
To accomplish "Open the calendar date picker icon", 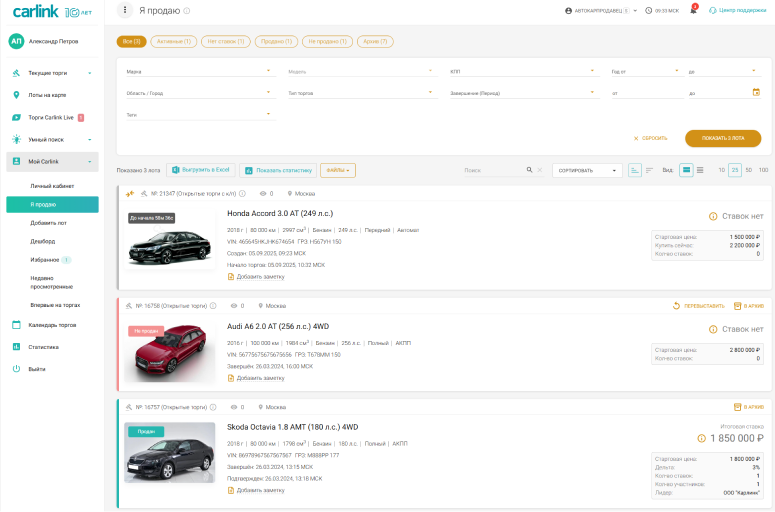I will click(x=756, y=92).
